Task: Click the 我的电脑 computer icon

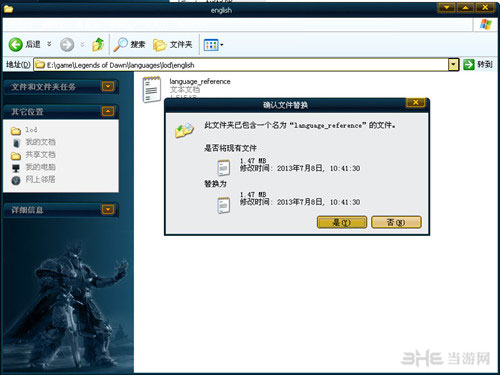Action: point(16,168)
